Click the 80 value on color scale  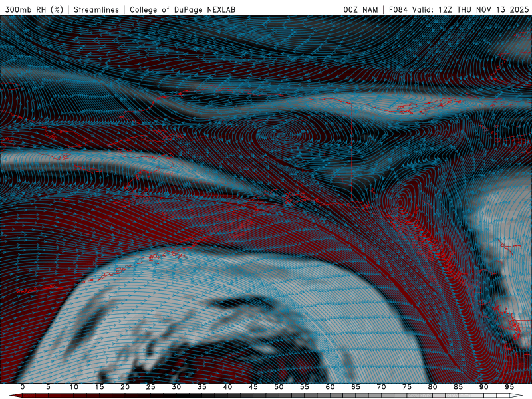pos(433,387)
